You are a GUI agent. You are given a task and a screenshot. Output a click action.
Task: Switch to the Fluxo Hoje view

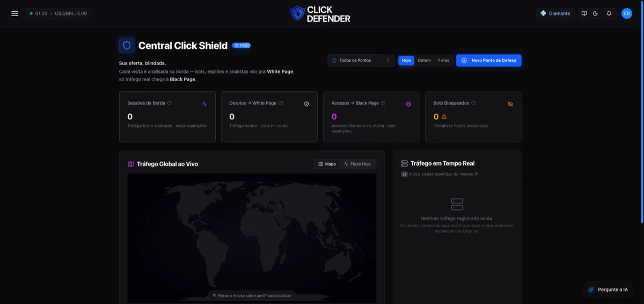(357, 164)
